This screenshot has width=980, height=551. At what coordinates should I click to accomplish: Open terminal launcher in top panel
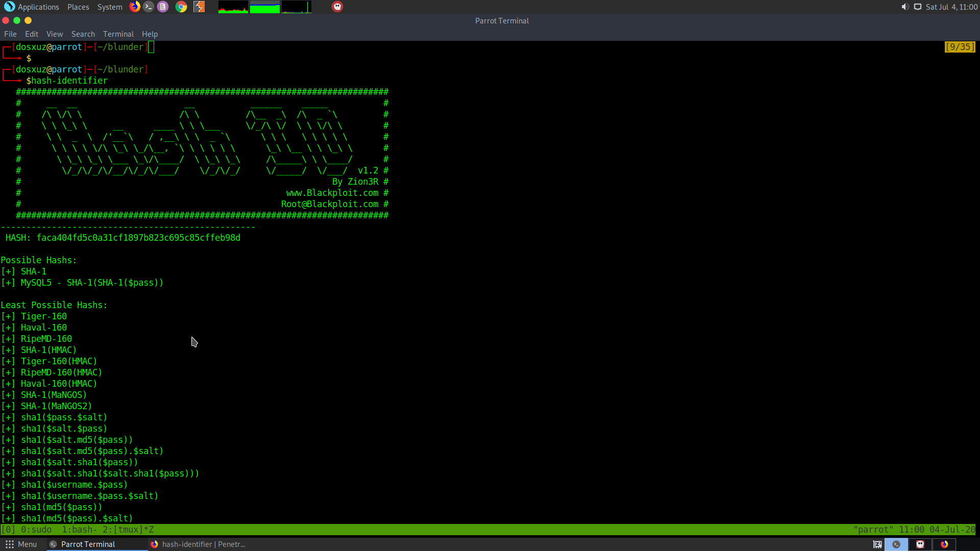(149, 7)
